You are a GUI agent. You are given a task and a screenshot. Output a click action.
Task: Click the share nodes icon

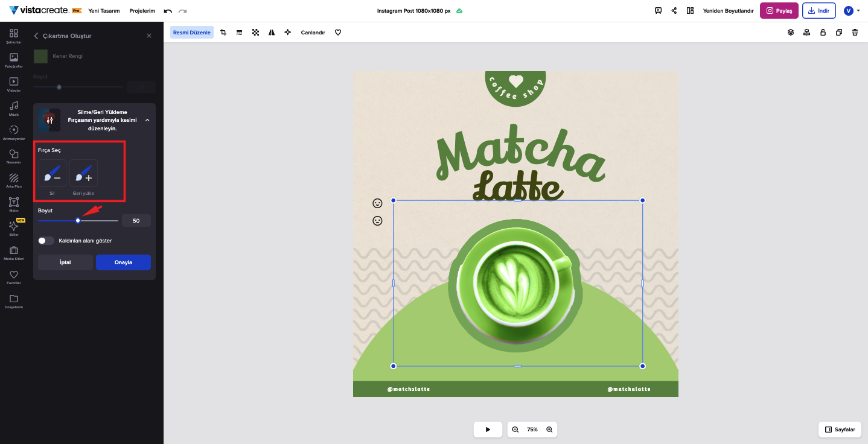pos(674,11)
